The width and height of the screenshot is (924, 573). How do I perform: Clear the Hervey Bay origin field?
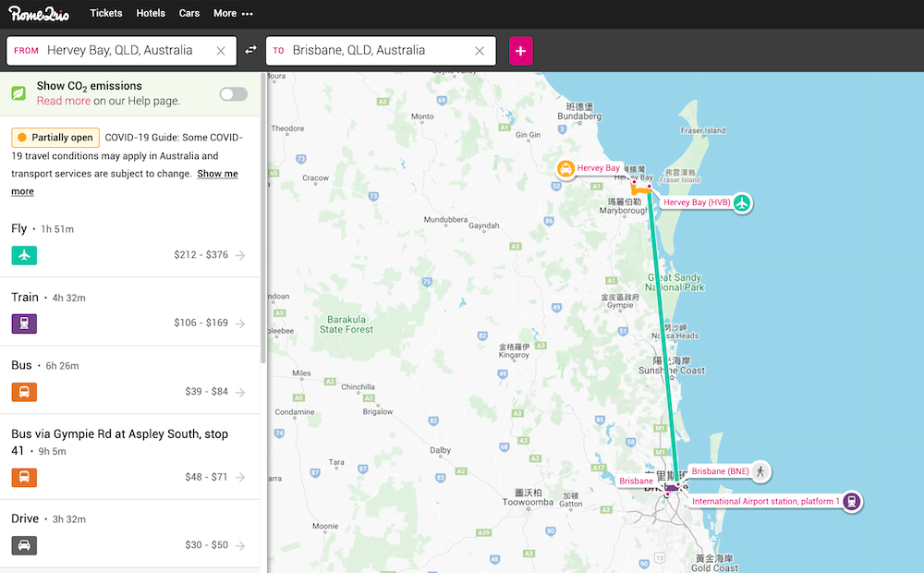pyautogui.click(x=221, y=51)
